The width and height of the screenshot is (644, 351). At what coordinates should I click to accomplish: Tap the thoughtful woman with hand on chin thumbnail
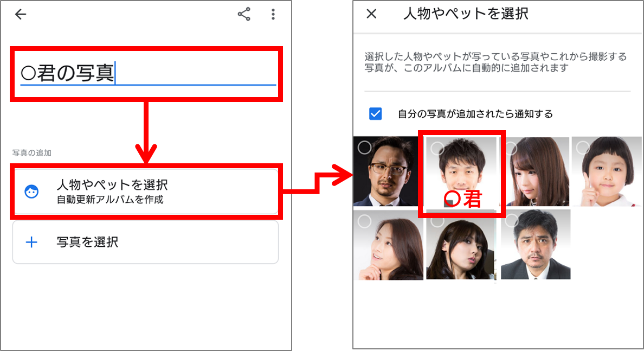pos(388,245)
